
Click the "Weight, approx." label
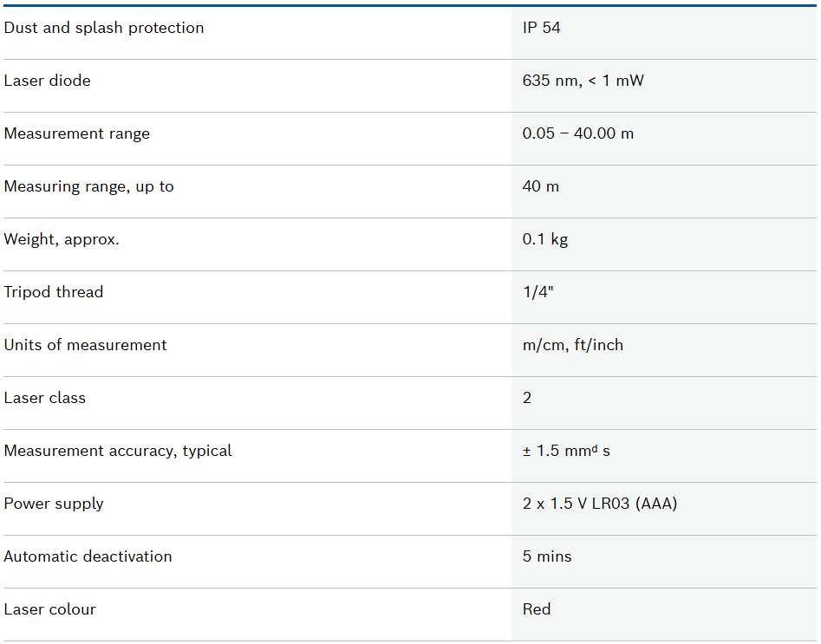point(62,239)
